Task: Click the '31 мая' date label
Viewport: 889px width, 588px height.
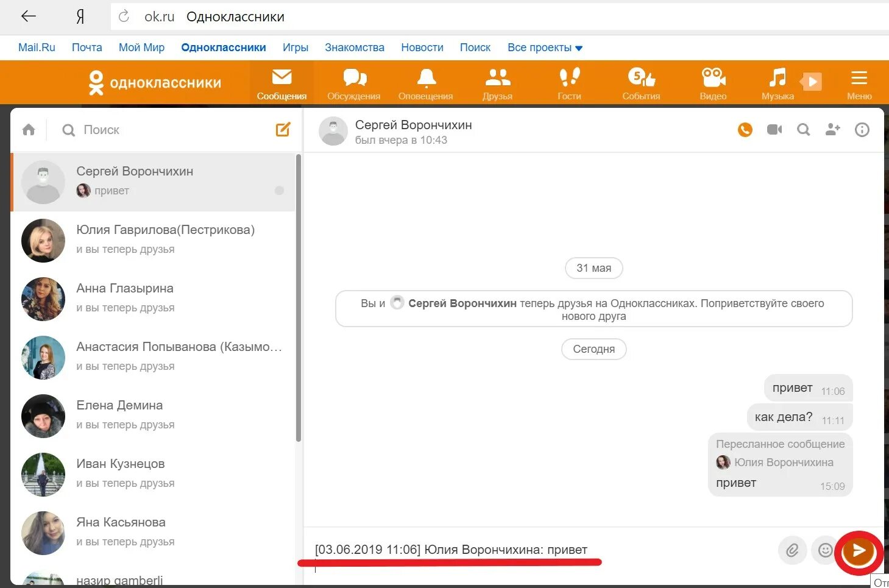Action: pos(593,268)
